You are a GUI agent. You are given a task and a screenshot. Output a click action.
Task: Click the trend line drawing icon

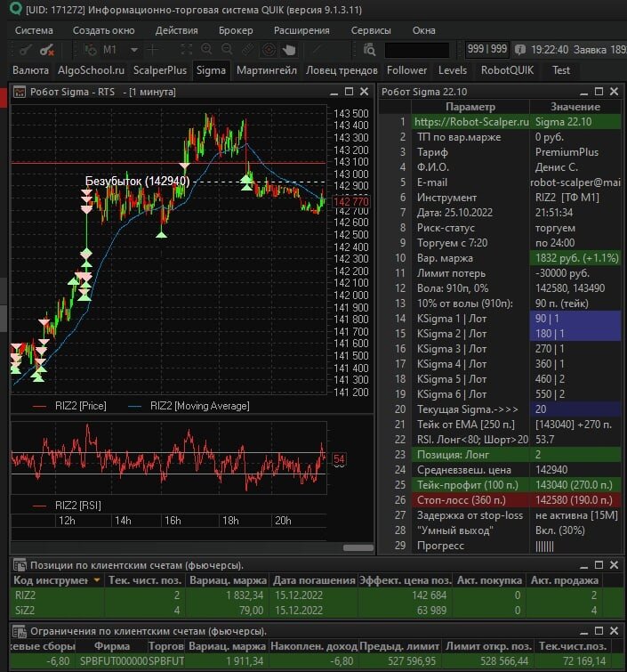tap(318, 50)
